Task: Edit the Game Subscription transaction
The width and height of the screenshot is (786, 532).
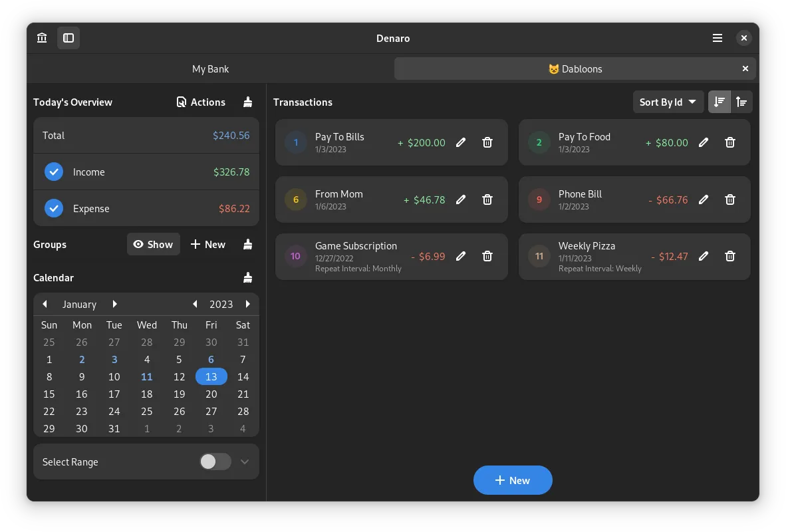Action: pyautogui.click(x=461, y=256)
